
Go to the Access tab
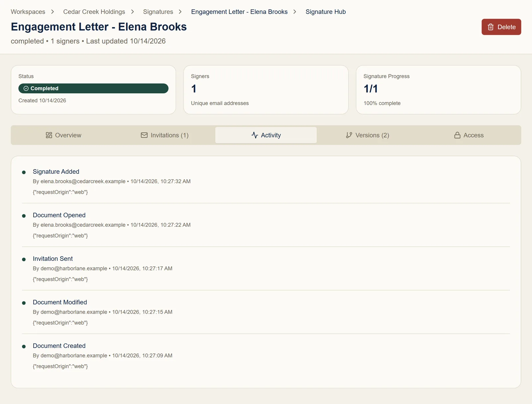coord(469,135)
